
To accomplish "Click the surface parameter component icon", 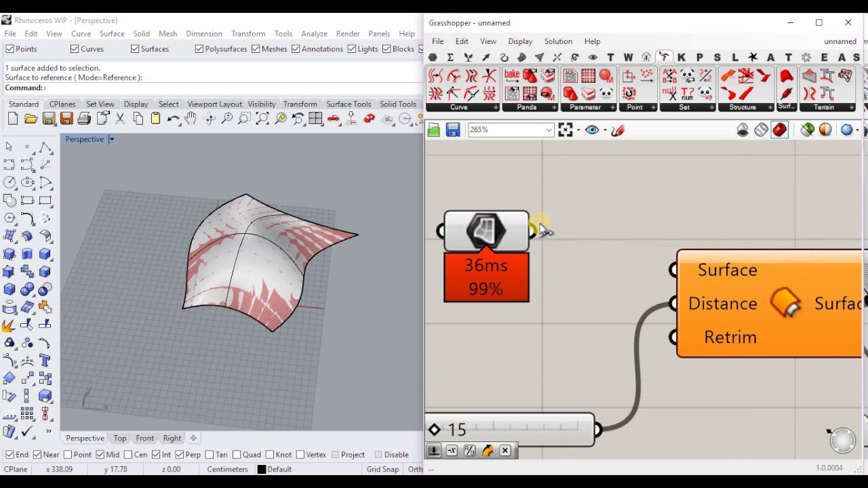I will pyautogui.click(x=486, y=231).
